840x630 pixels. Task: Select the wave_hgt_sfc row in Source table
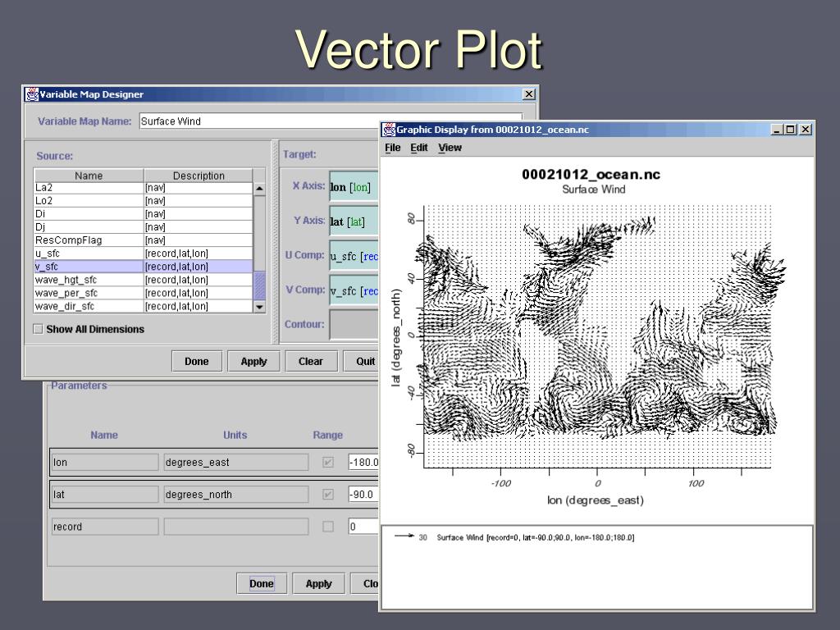tap(89, 280)
